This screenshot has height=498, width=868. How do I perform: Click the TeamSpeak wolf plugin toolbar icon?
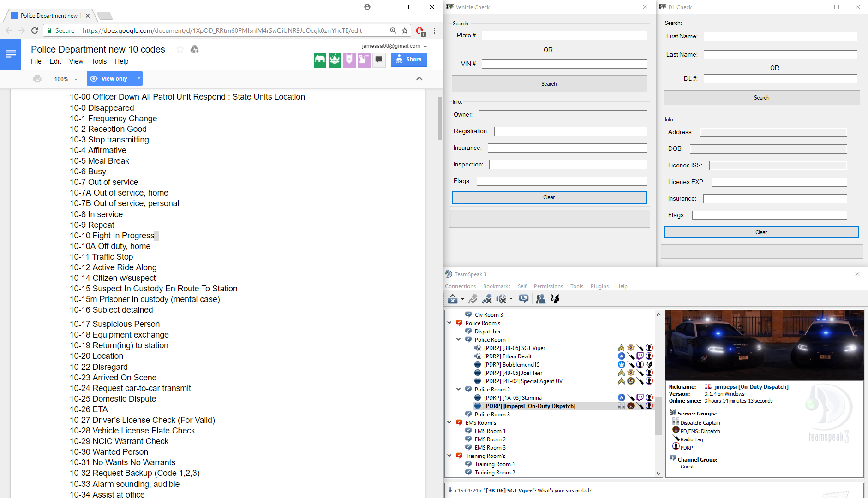tap(555, 299)
